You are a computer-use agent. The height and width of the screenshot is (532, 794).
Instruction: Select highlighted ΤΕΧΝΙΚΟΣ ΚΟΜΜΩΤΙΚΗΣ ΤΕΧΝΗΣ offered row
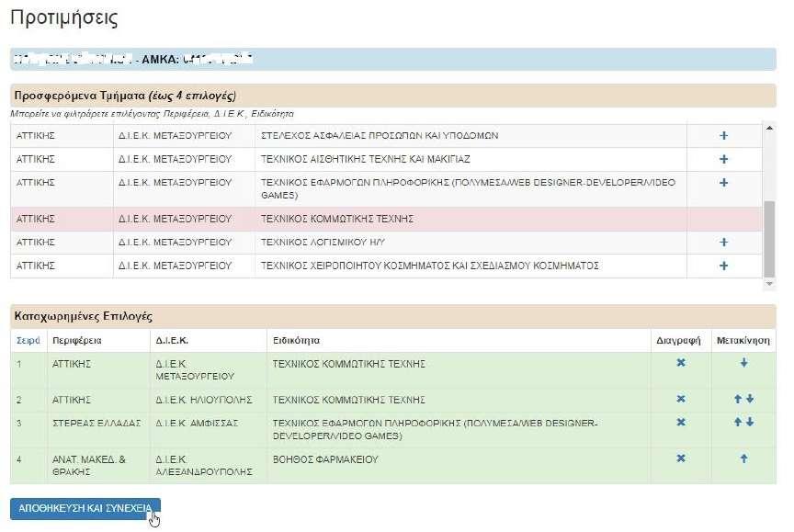[x=386, y=219]
